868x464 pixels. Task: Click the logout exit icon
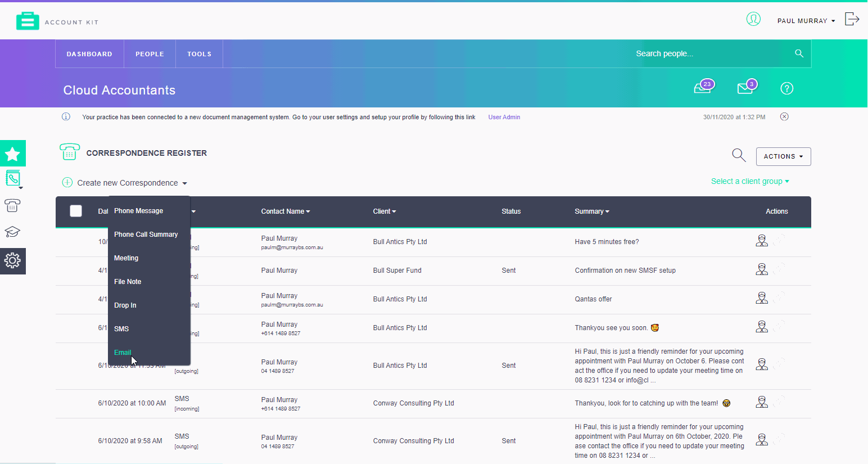coord(852,19)
